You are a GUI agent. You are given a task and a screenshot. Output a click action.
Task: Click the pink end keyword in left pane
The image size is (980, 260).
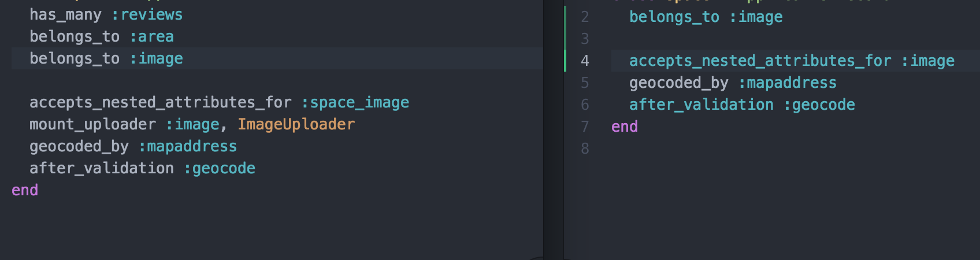click(x=25, y=190)
